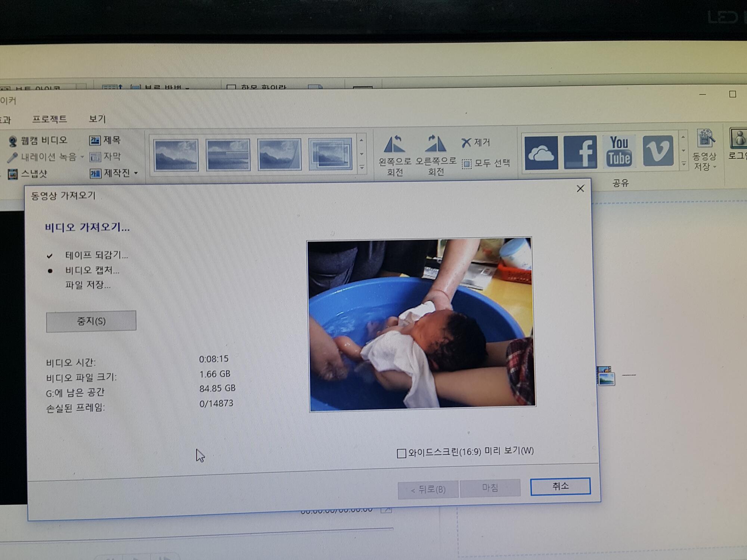Expand the credits (제작진) dropdown arrow

tap(136, 173)
